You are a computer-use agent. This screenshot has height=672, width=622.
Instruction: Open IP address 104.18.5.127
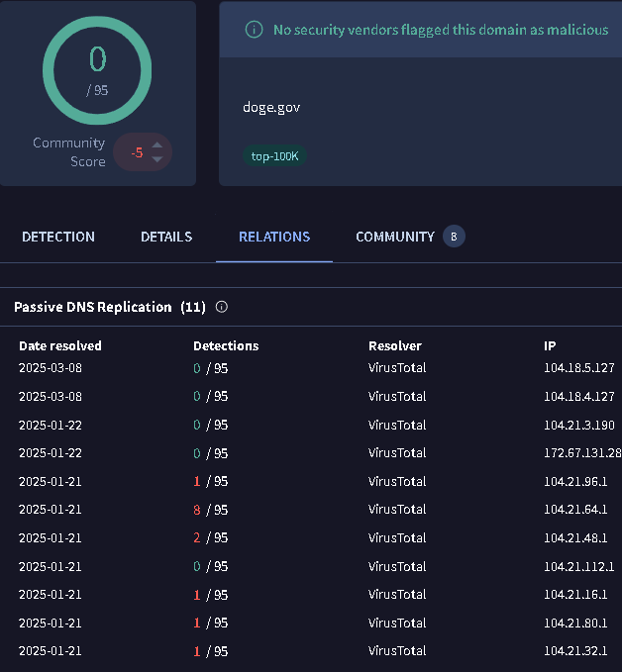(x=579, y=368)
